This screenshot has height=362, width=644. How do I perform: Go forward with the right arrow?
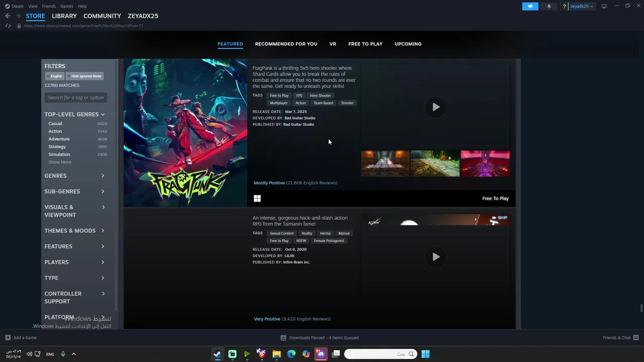[x=18, y=16]
